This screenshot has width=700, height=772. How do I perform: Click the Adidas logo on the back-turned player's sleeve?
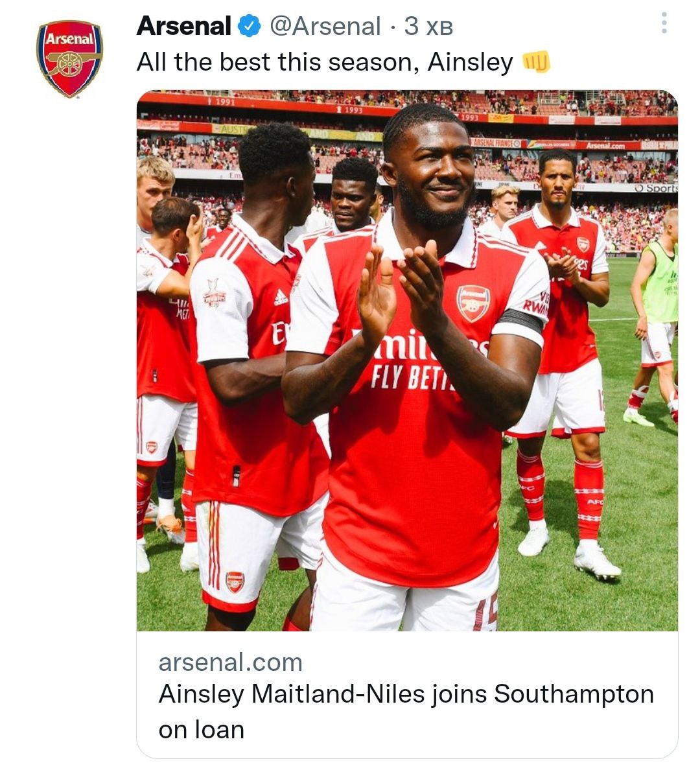click(281, 298)
